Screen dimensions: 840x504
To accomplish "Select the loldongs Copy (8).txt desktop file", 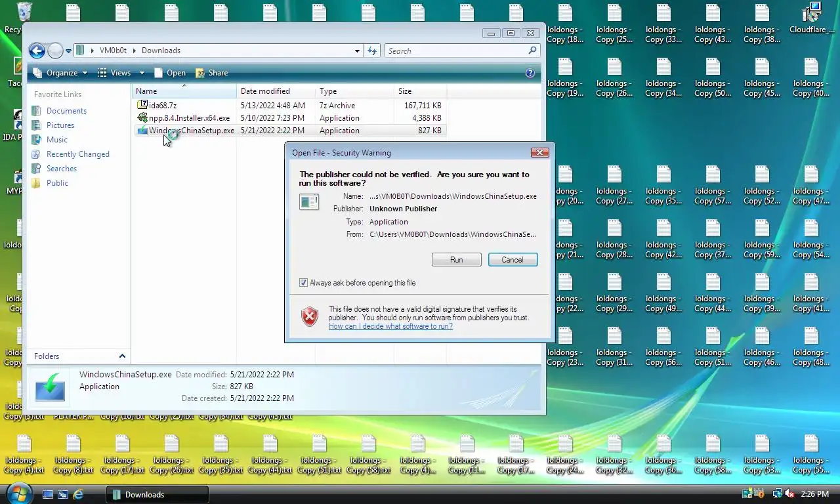I will pyautogui.click(x=73, y=455).
